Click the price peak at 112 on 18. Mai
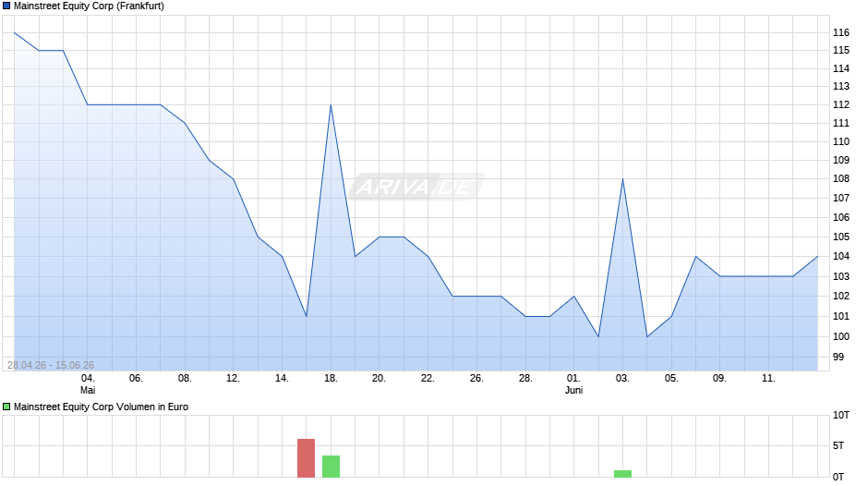Image resolution: width=868 pixels, height=486 pixels. (x=331, y=104)
